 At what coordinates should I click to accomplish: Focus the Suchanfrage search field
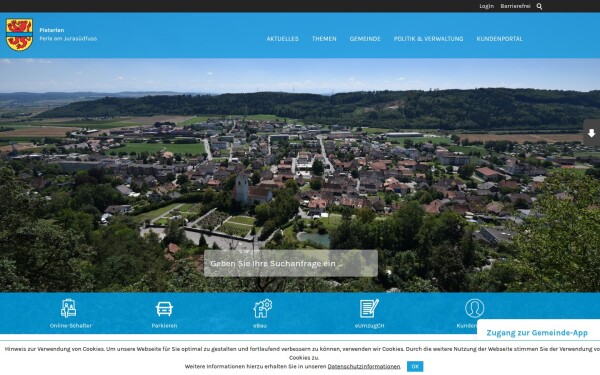(x=291, y=263)
